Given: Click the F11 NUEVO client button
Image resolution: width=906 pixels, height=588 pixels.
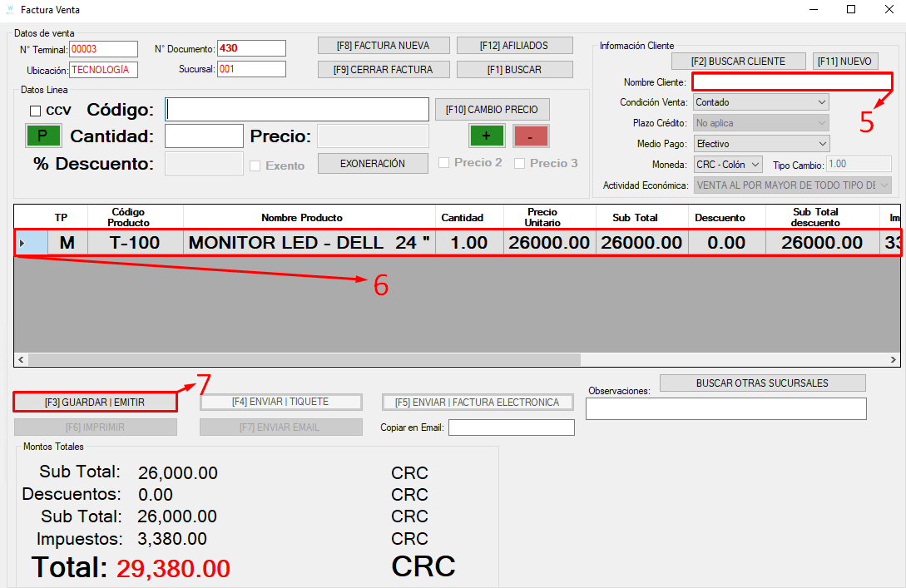Looking at the screenshot, I should (844, 62).
